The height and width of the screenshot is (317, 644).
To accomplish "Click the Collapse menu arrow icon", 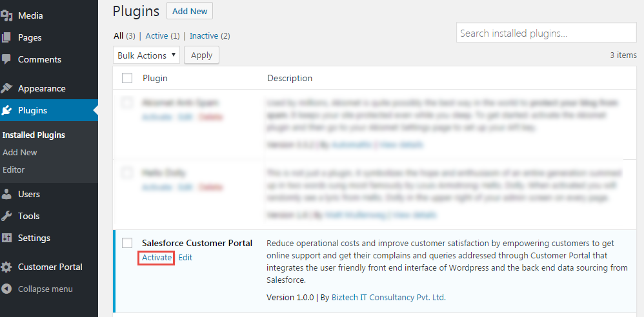I will 6,289.
